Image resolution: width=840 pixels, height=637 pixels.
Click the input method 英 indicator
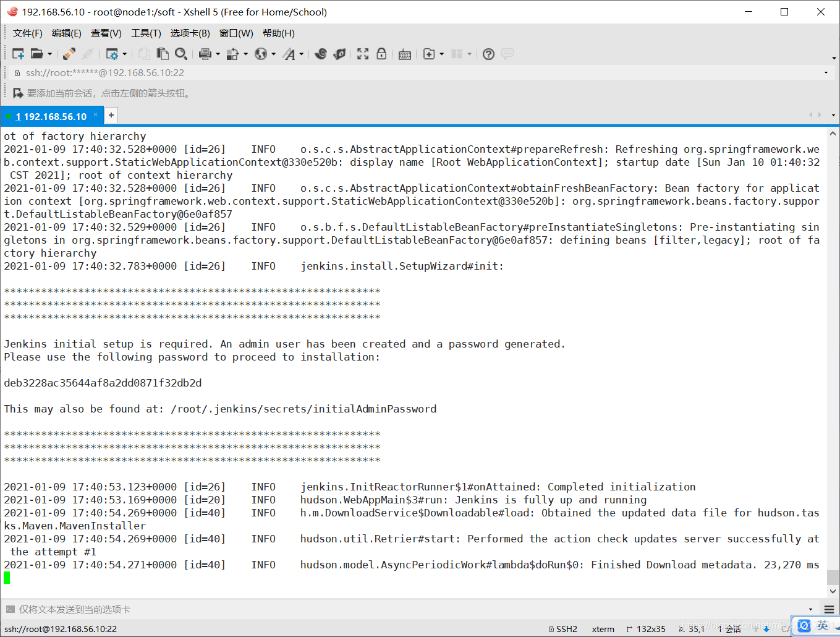click(x=823, y=626)
